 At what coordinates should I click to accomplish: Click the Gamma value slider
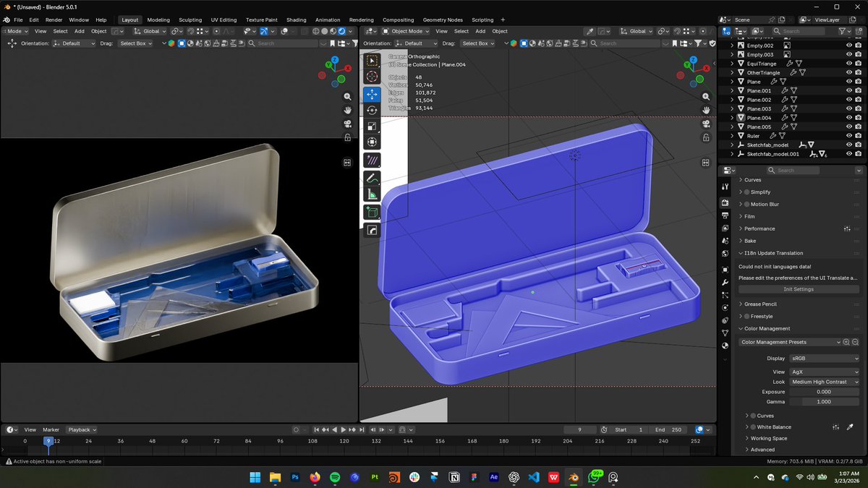tap(824, 401)
